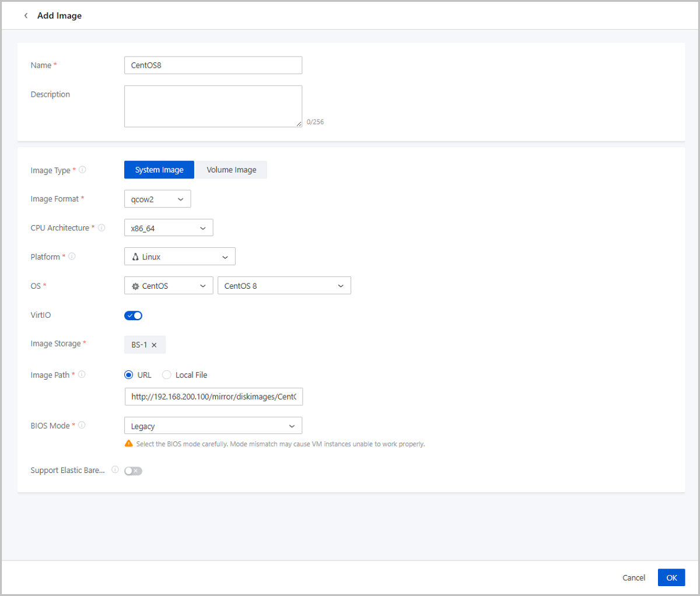The image size is (700, 596).
Task: Click the back arrow beside Add Image
Action: [x=26, y=16]
